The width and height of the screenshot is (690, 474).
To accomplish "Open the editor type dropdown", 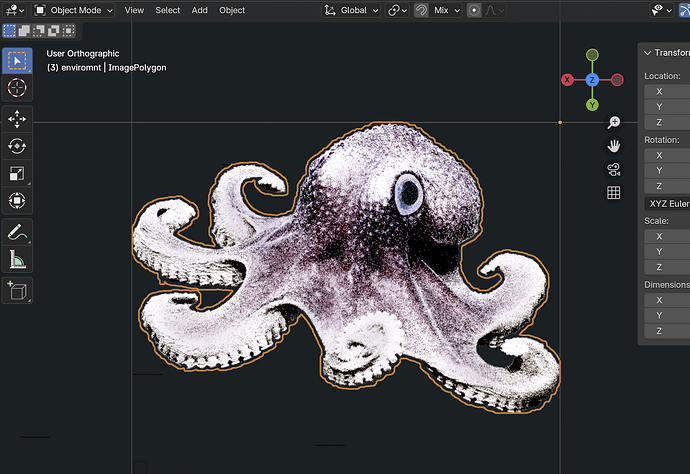I will coord(16,10).
